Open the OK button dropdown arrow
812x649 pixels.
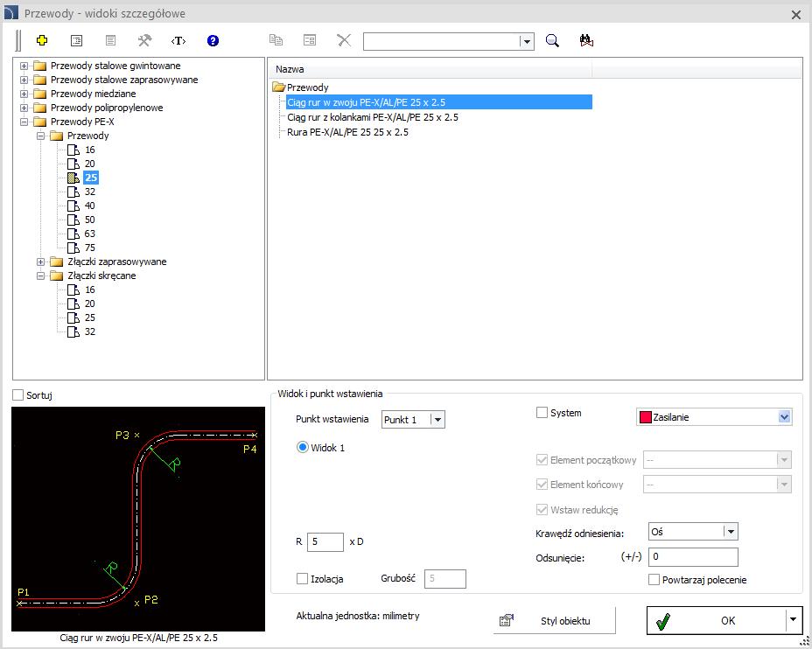[794, 619]
